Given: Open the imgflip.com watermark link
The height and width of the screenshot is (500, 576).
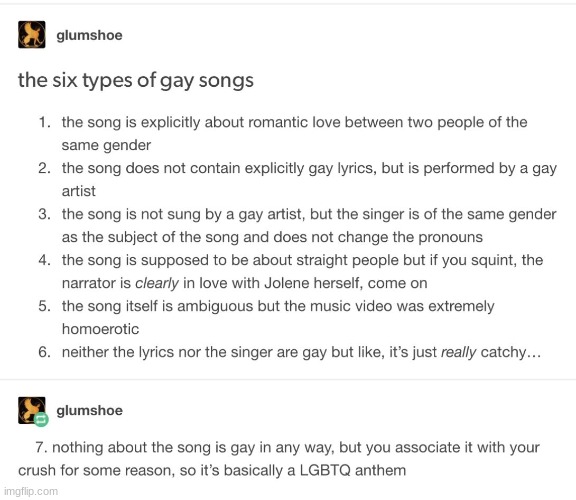Looking at the screenshot, I should [31, 491].
